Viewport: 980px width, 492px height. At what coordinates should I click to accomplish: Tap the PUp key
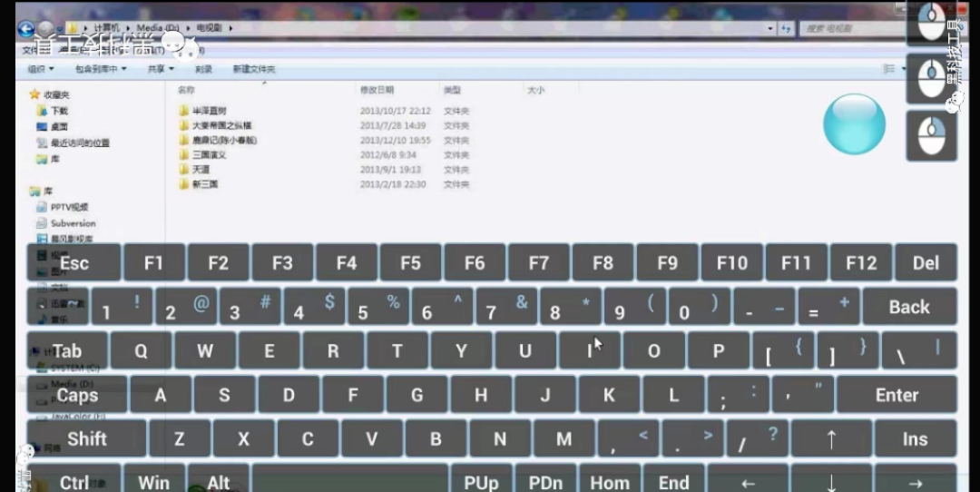tap(481, 481)
